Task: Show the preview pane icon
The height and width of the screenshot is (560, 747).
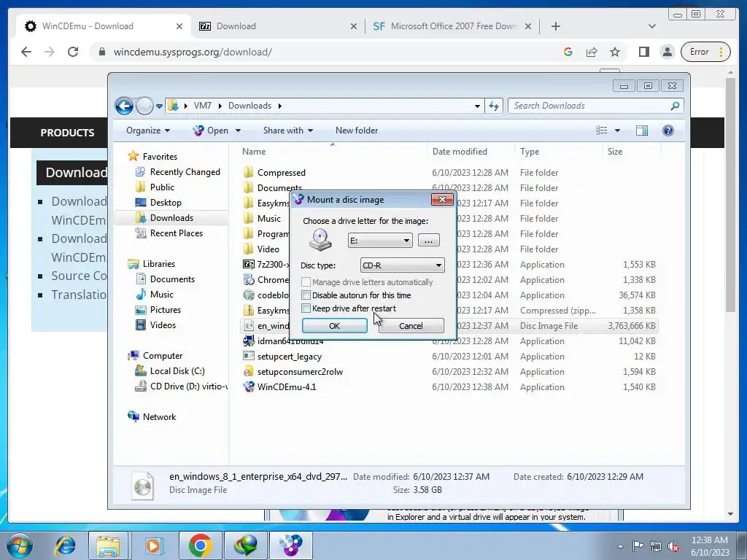Action: click(642, 131)
